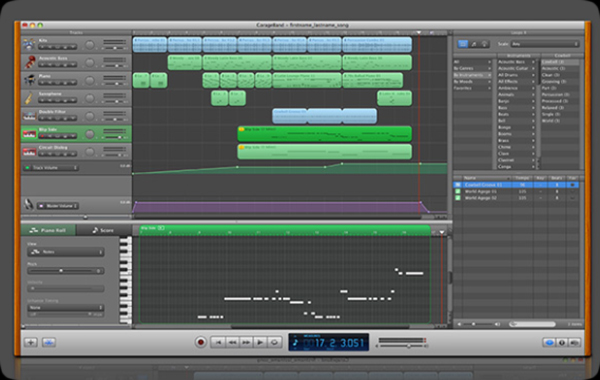Open the Scale dropdown in loop browser
600x380 pixels.
click(545, 44)
